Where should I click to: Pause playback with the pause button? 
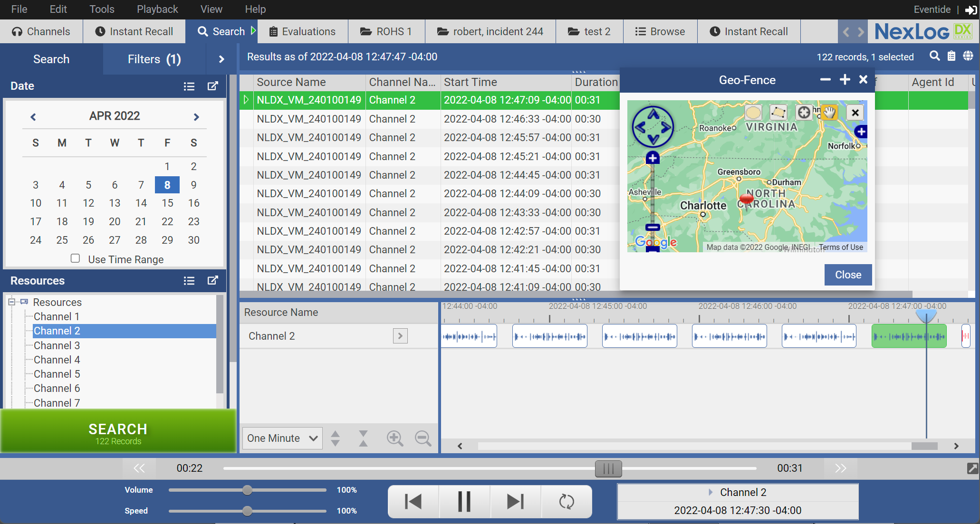point(464,501)
